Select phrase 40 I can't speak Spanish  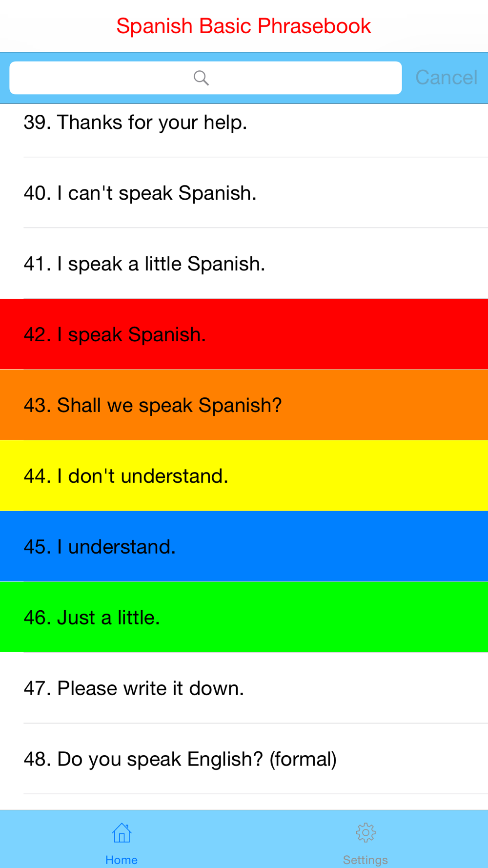tap(244, 193)
